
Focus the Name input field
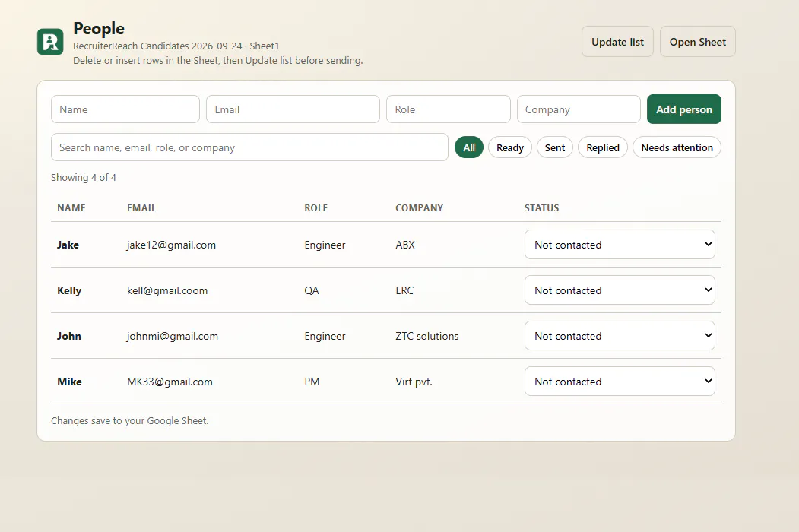(x=125, y=109)
